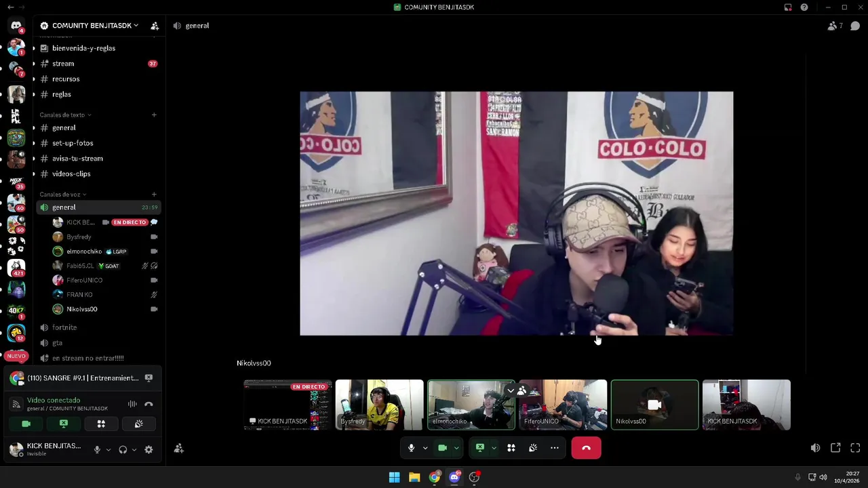
Task: Toggle sidebar camera green button
Action: click(x=26, y=424)
